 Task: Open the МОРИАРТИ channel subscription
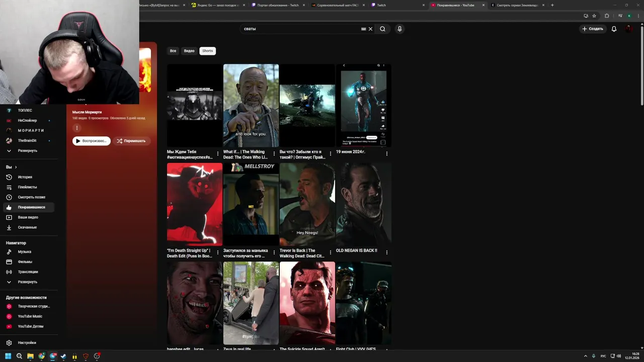pyautogui.click(x=28, y=130)
